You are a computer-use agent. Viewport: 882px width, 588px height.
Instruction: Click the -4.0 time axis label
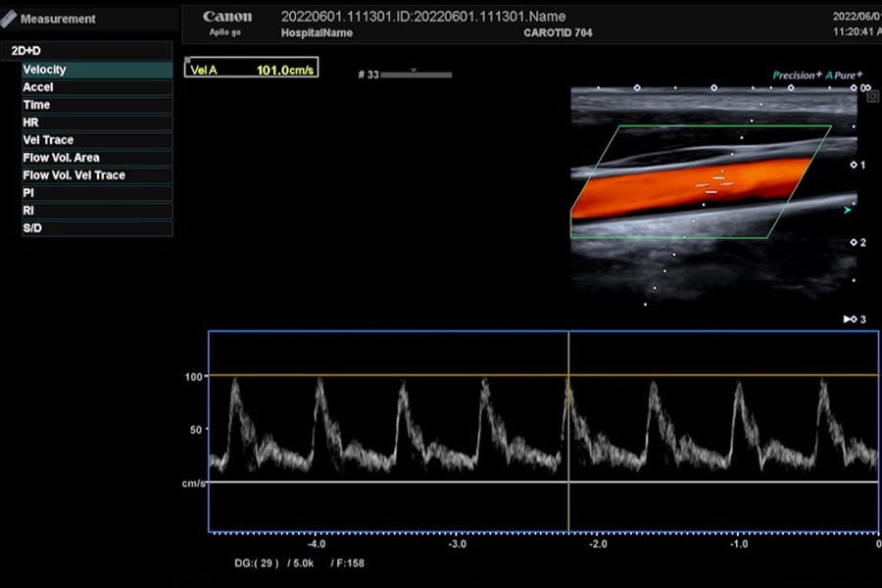317,544
